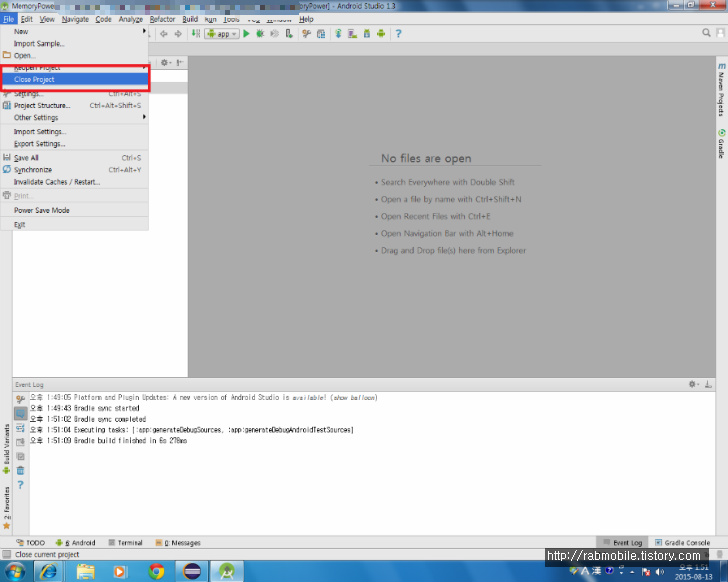Image resolution: width=728 pixels, height=582 pixels.
Task: Open the Gradle side tab
Action: 722,143
